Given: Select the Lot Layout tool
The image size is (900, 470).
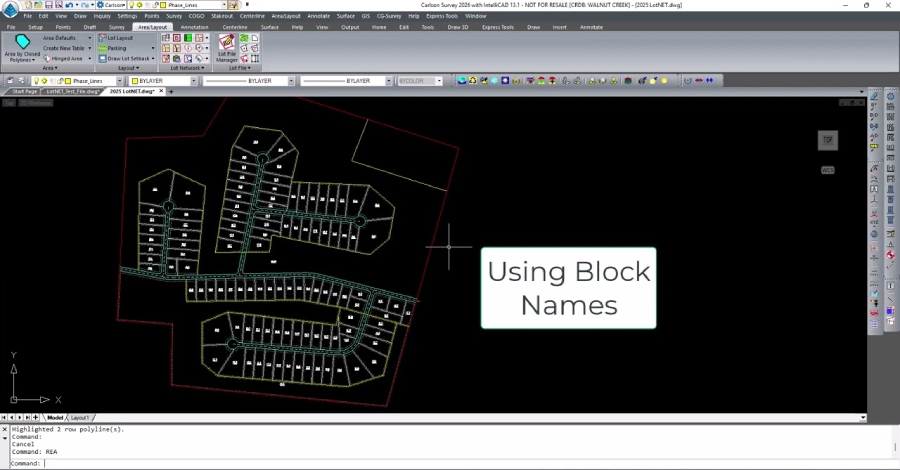Looking at the screenshot, I should [x=120, y=38].
